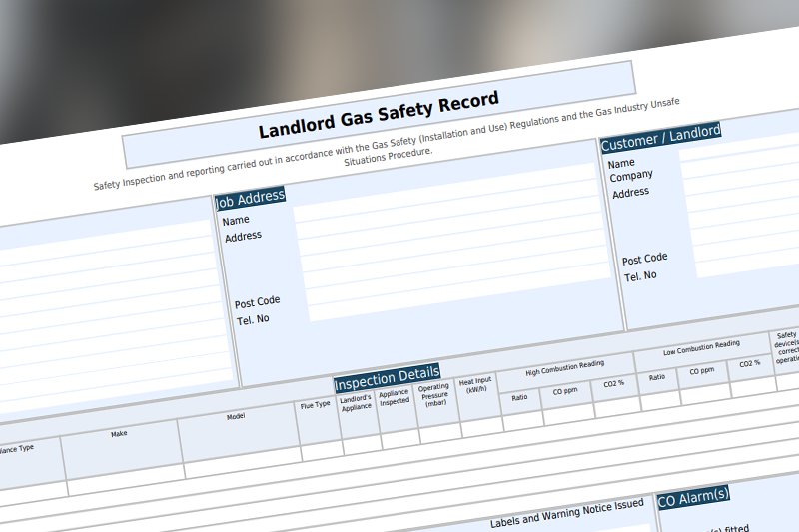This screenshot has width=799, height=532.
Task: Click 'CO2 %' under Low Combustion Reading
Action: [x=750, y=364]
